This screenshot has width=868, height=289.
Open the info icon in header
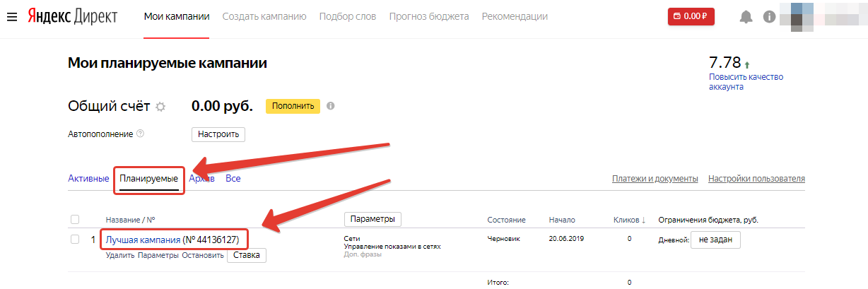click(x=770, y=16)
